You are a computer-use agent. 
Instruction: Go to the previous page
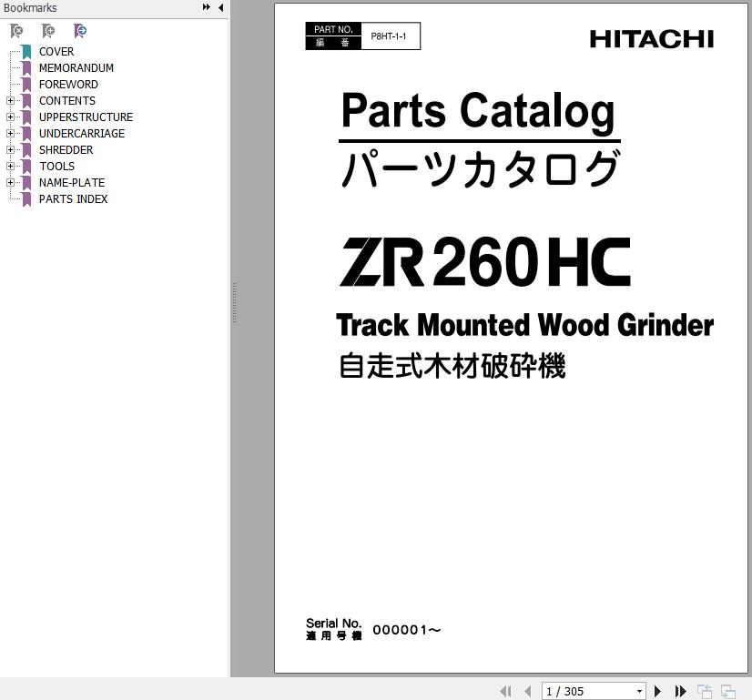point(528,691)
